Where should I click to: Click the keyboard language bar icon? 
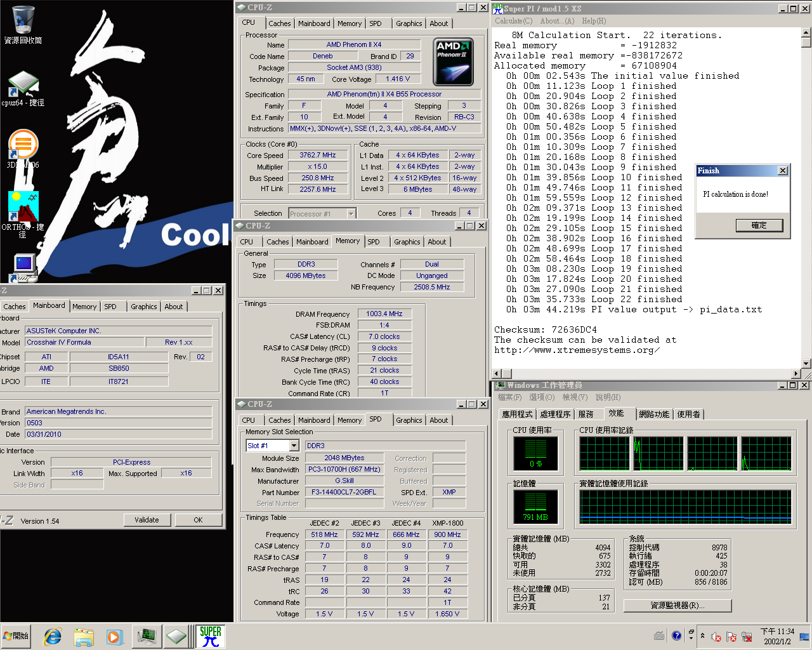[659, 635]
